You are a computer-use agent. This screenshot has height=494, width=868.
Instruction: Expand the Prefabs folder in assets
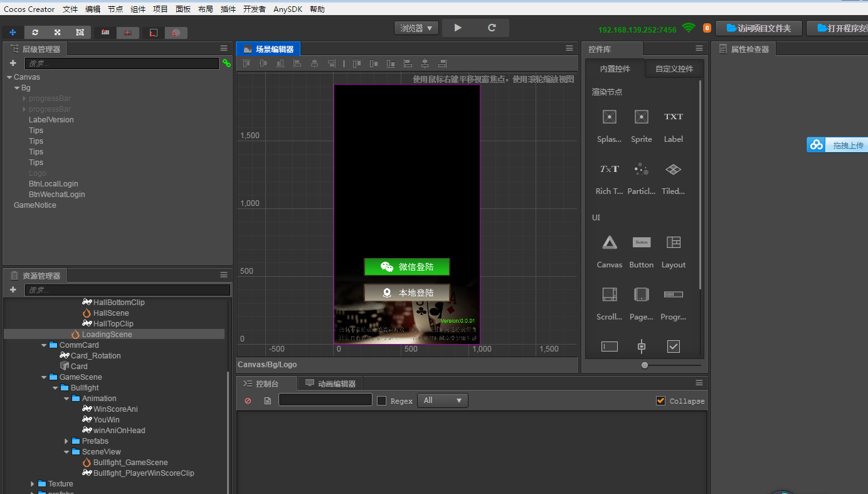(x=67, y=441)
